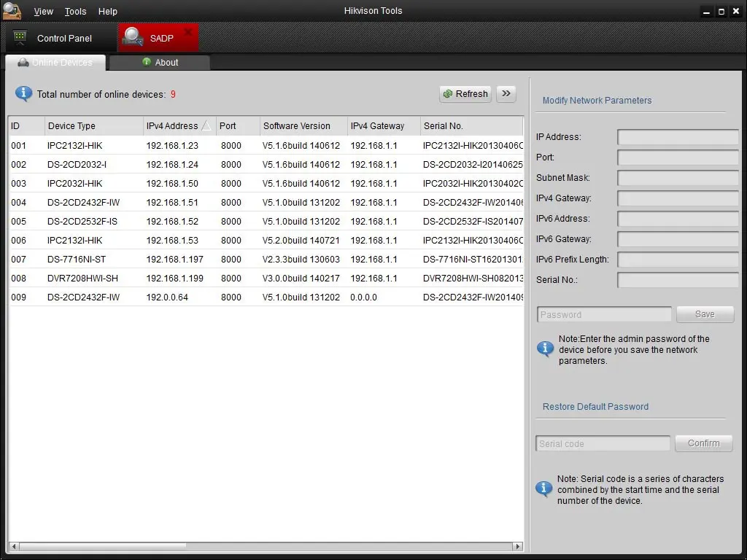
Task: Focus the Serial code field
Action: coord(603,443)
